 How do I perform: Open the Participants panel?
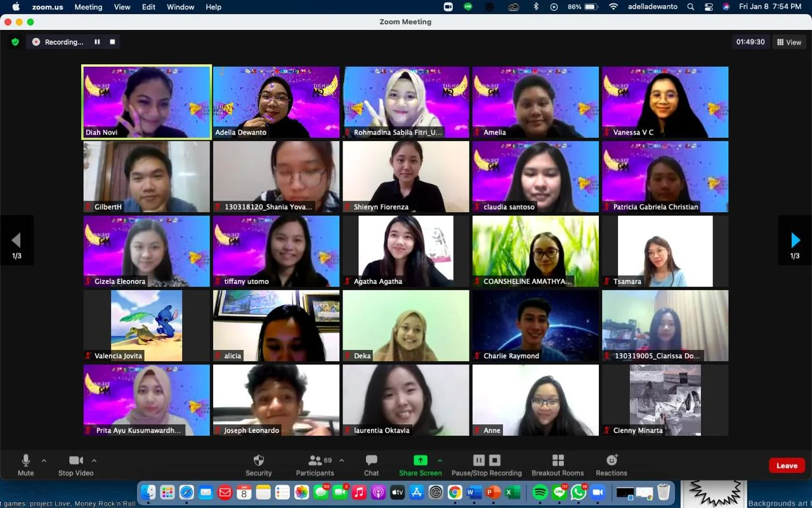tap(315, 465)
